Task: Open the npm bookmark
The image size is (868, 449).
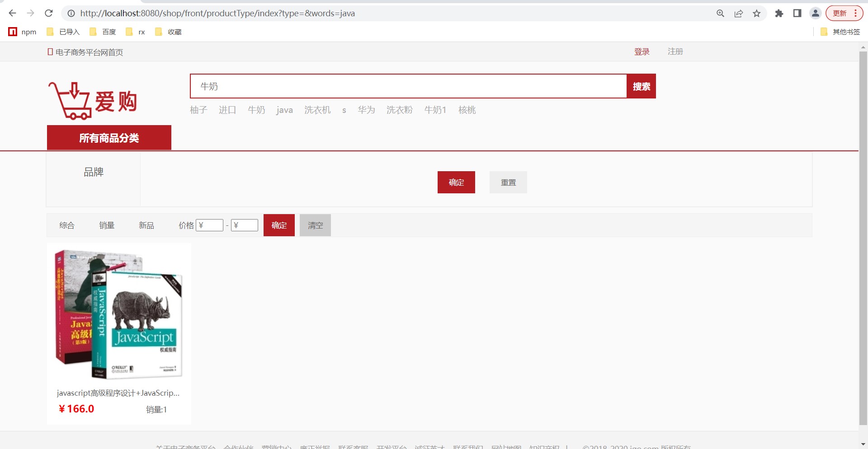Action: point(23,32)
